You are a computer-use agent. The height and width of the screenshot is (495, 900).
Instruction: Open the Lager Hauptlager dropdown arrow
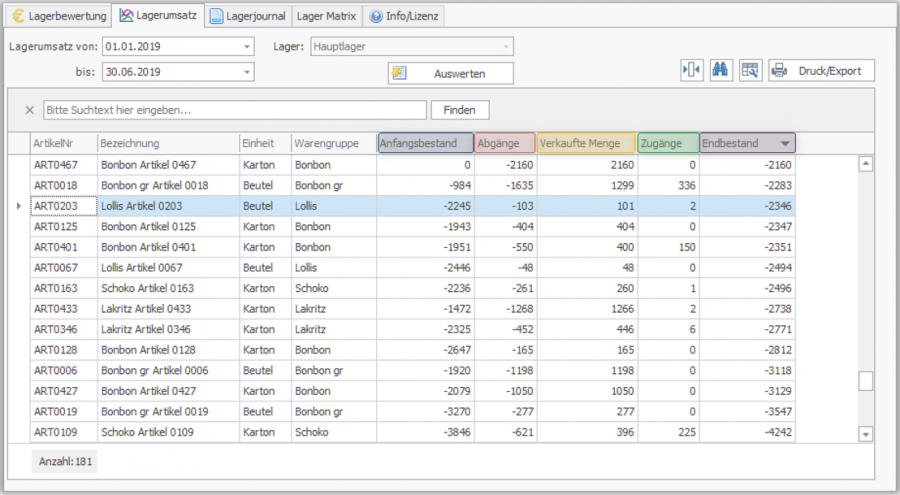pos(506,47)
